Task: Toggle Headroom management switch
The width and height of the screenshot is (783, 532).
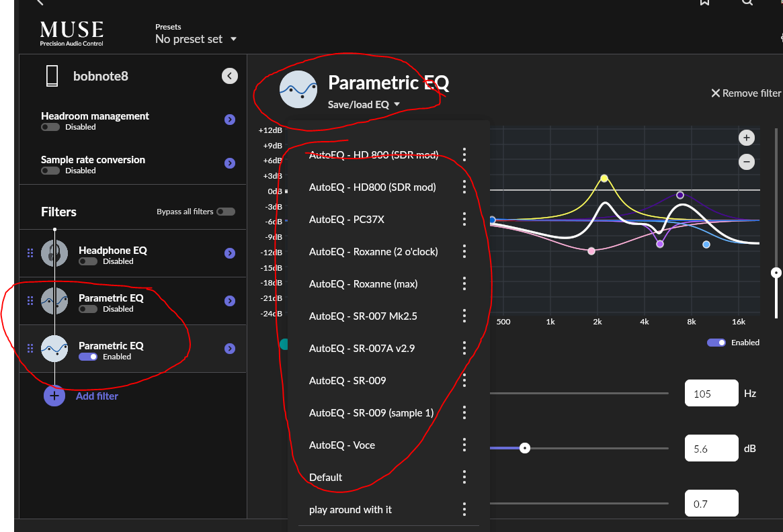Action: [50, 127]
